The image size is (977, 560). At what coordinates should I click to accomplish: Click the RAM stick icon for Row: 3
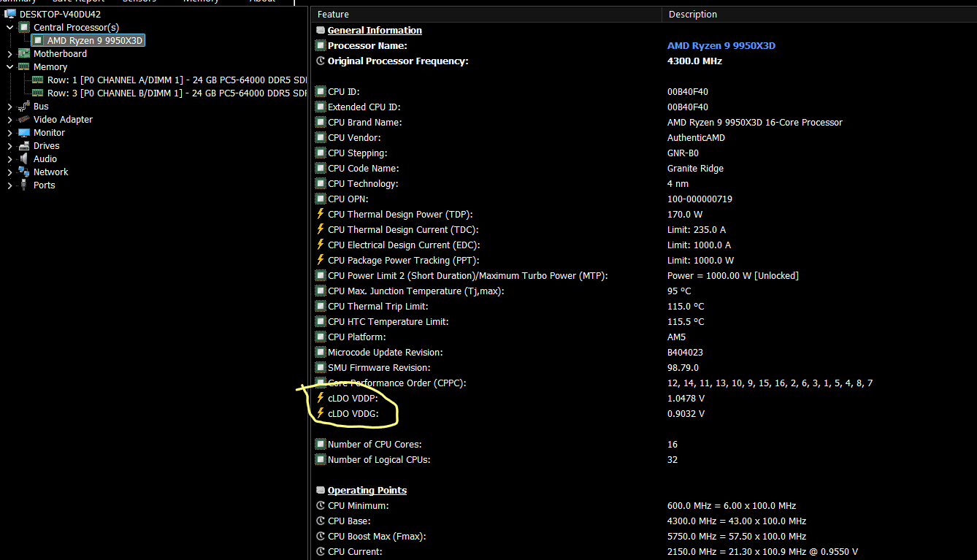click(38, 93)
